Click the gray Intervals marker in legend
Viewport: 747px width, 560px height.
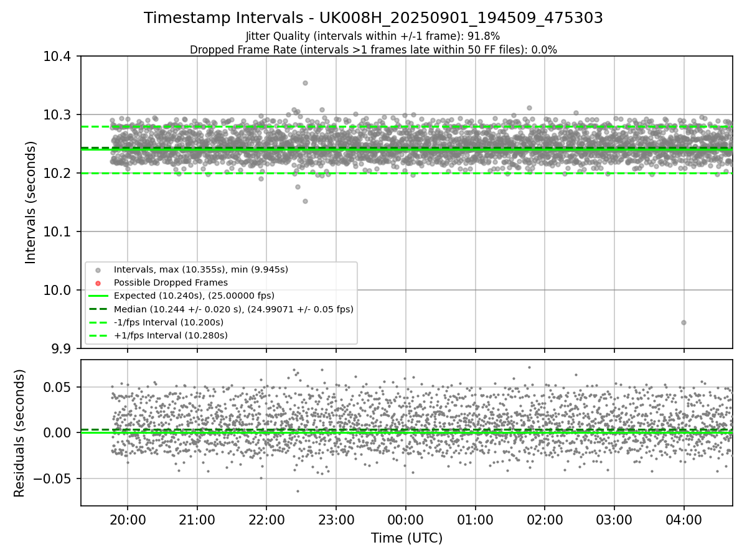coord(98,270)
